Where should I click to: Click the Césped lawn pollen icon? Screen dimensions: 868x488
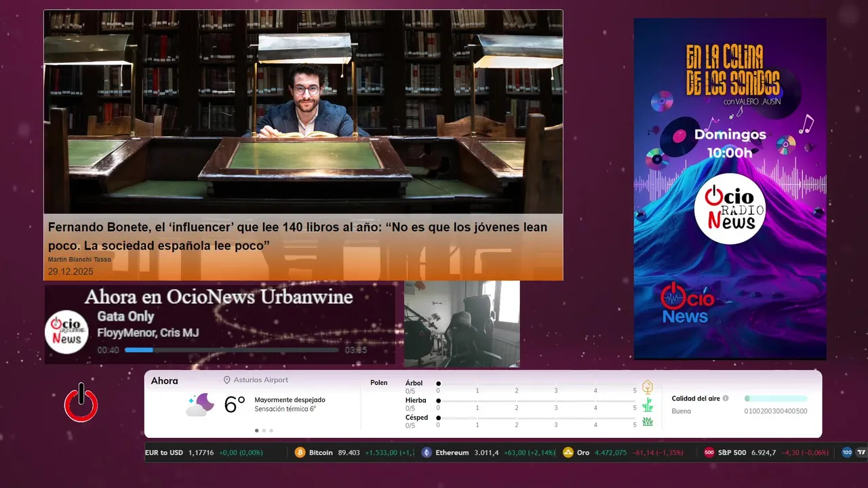coord(648,422)
